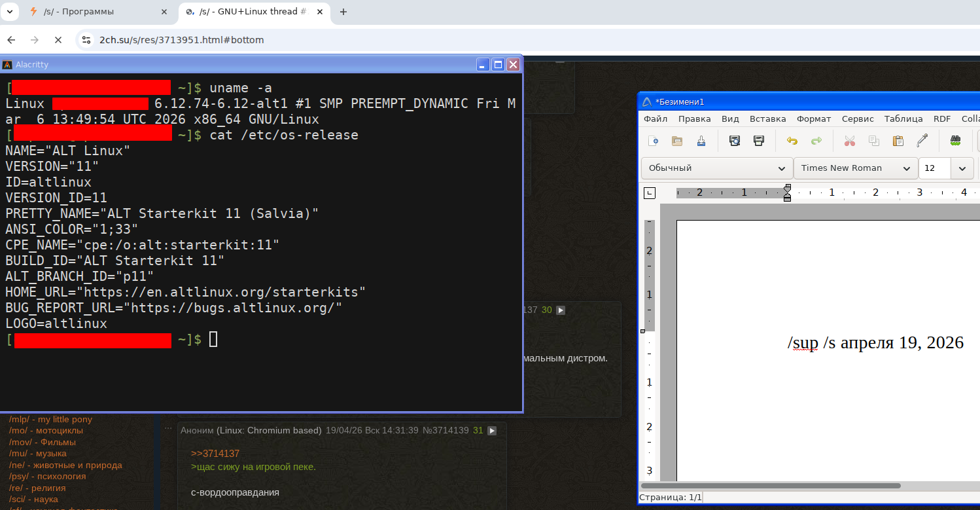The width and height of the screenshot is (980, 510).
Task: Create a new document in Writer toolbar
Action: (x=653, y=141)
